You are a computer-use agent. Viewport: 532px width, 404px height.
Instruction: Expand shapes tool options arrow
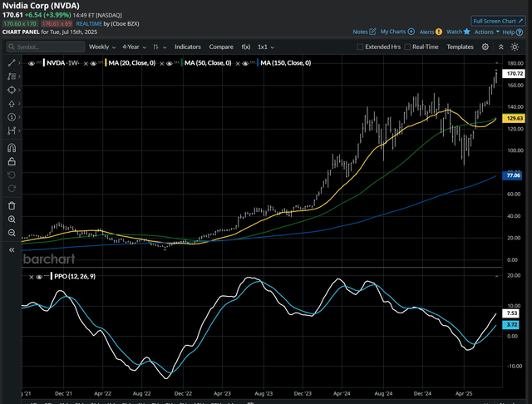(x=19, y=90)
